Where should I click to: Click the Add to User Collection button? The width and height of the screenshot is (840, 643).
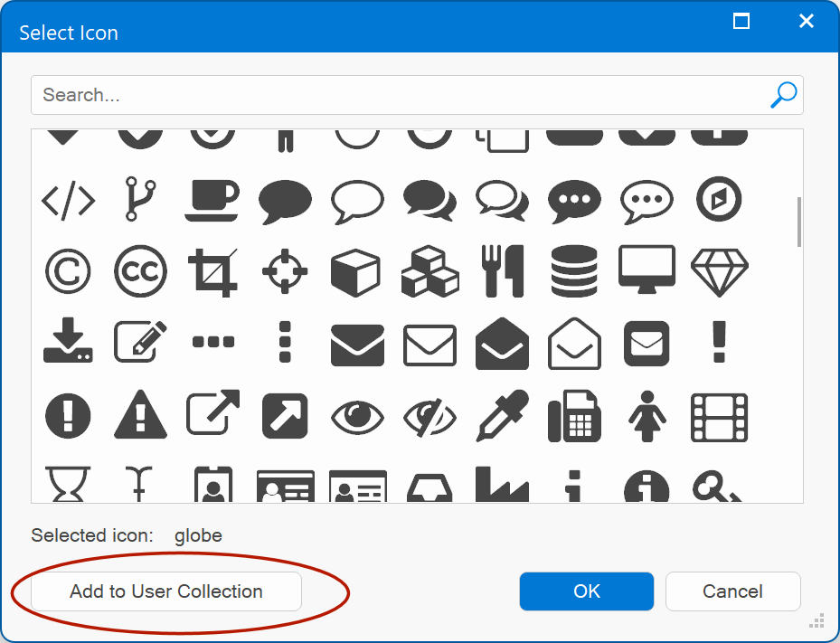[166, 591]
